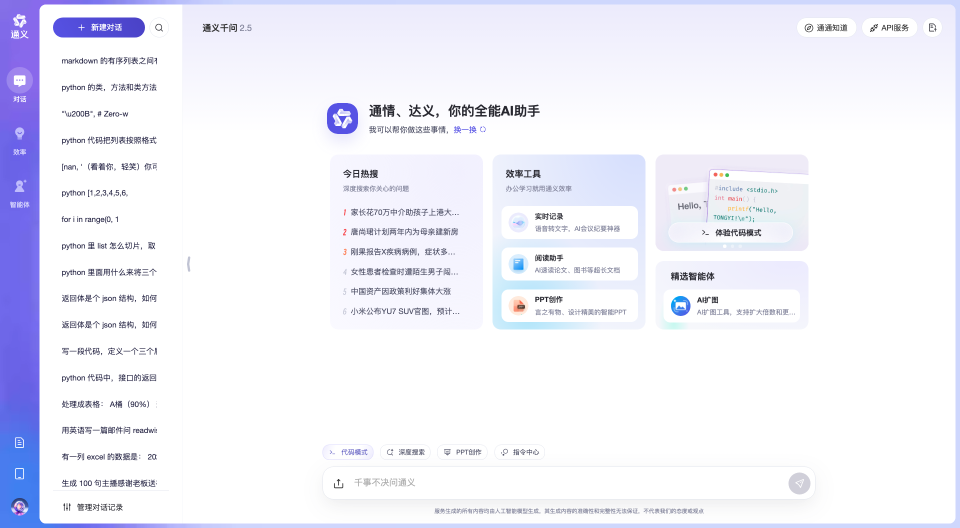Viewport: 960px width, 528px height.
Task: Open conversation '处理成表格： A桶（90%）'
Action: 109,404
